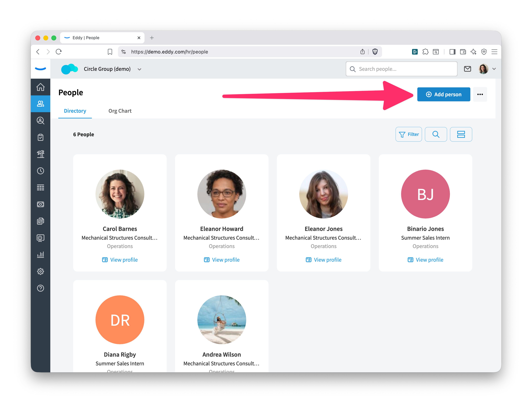532x403 pixels.
Task: Click the BJ initials avatar
Action: click(425, 194)
